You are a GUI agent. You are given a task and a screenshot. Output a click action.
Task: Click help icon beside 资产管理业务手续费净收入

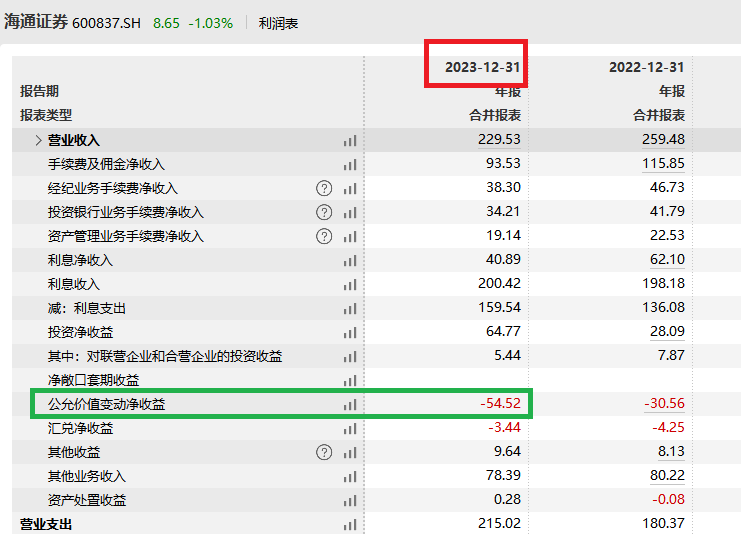pos(324,236)
